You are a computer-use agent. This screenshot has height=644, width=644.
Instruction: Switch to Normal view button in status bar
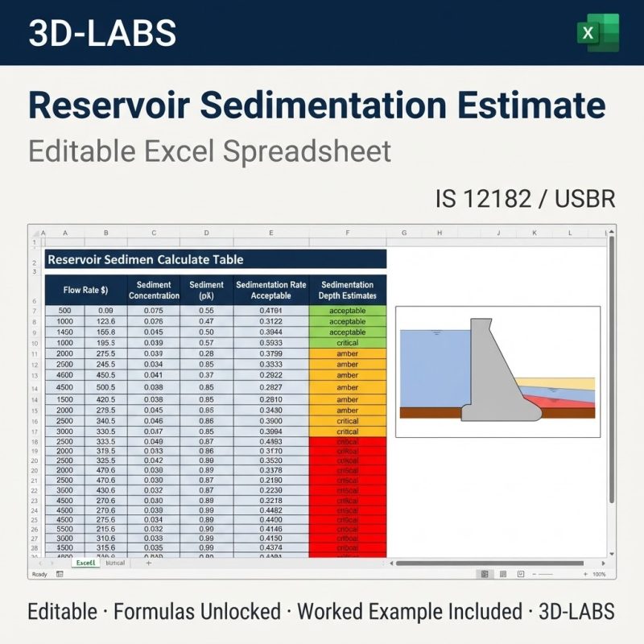coord(485,574)
